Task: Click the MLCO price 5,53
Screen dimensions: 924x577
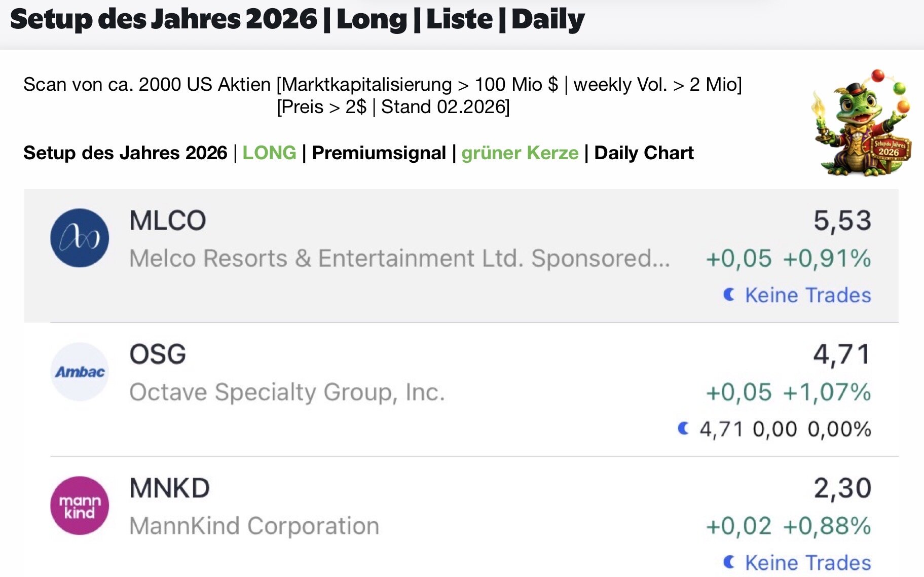Action: [842, 221]
